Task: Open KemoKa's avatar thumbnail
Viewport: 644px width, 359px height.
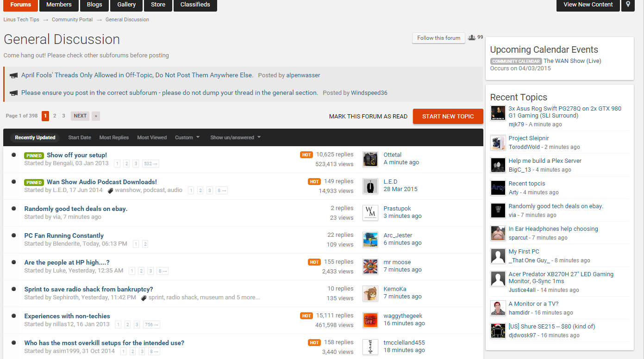Action: pyautogui.click(x=370, y=293)
